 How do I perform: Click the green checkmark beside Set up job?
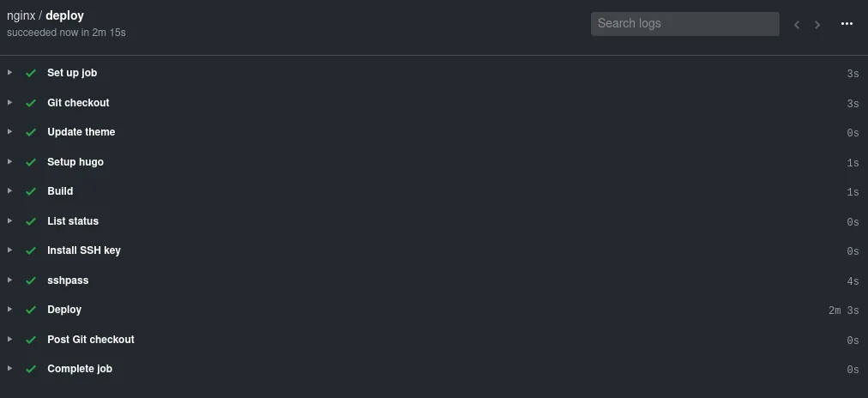click(x=31, y=73)
